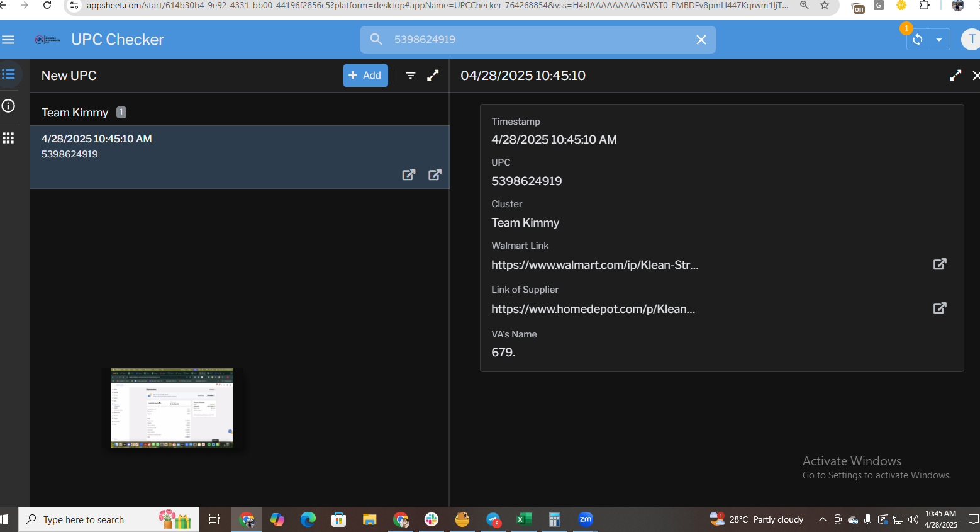Open the 28°C Partly cloudy weather widget
This screenshot has height=532, width=980.
(757, 519)
